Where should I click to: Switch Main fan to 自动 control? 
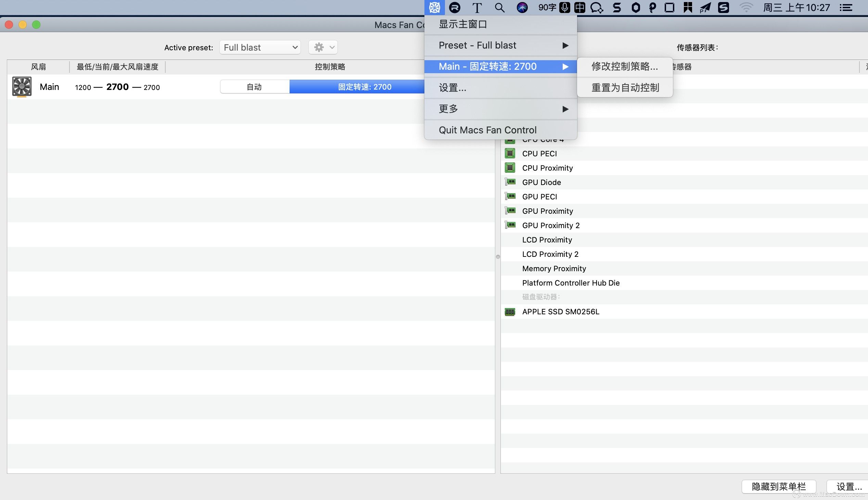click(x=255, y=87)
